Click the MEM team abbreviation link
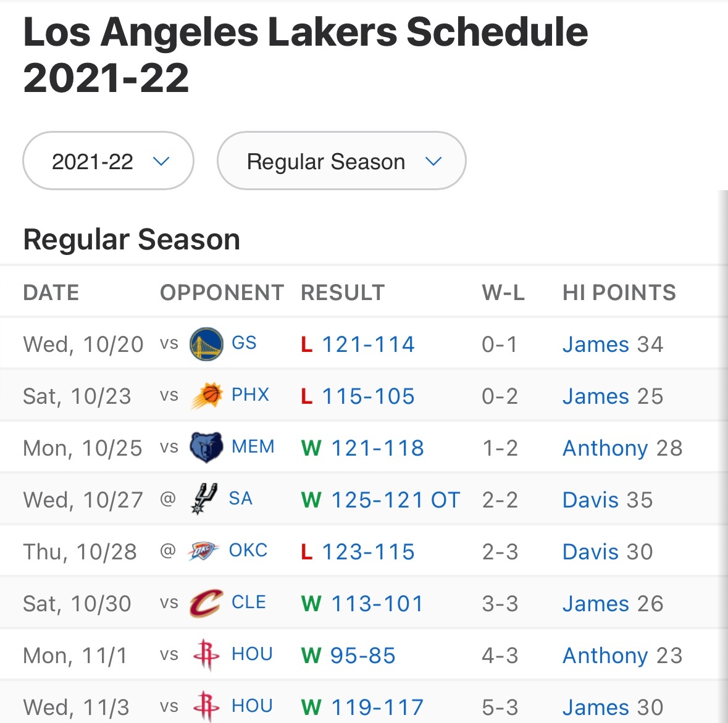728x723 pixels. click(x=253, y=447)
